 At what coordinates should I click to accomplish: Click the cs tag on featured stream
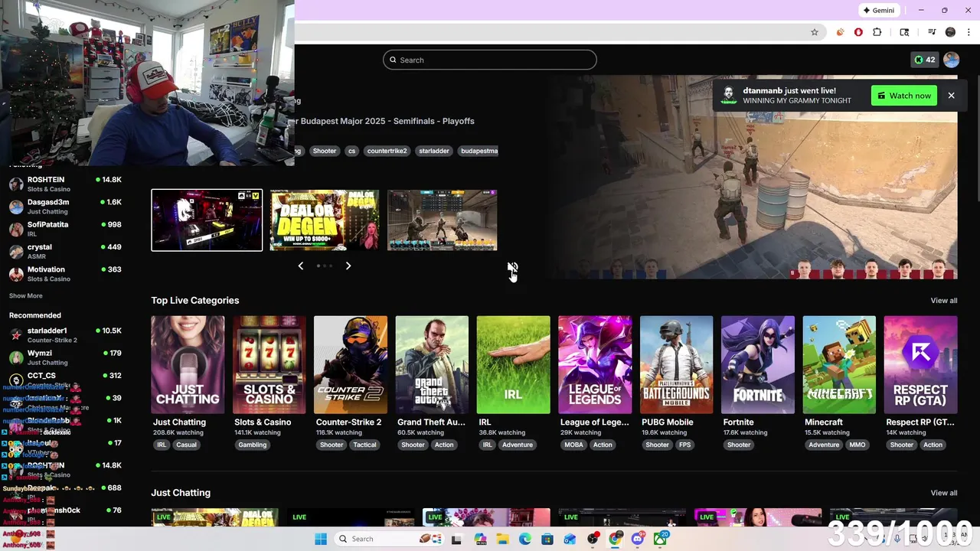pyautogui.click(x=352, y=151)
